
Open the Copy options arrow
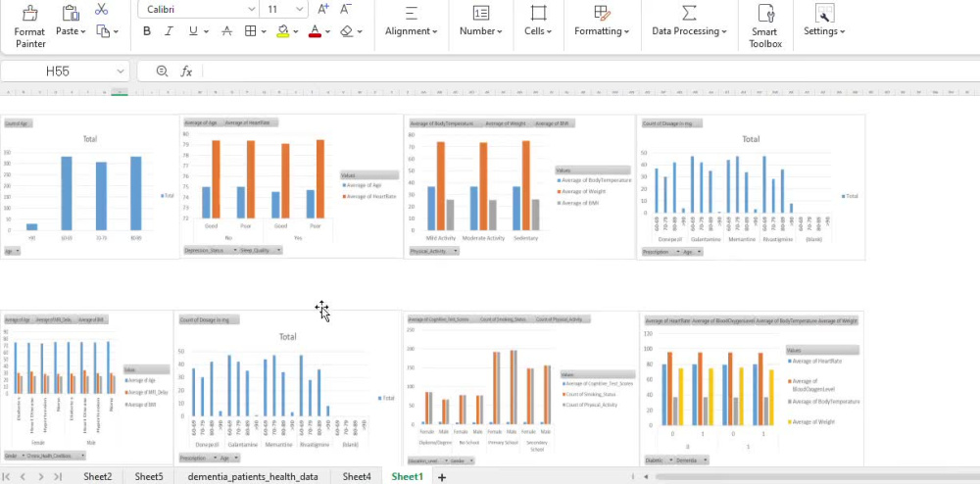click(x=116, y=31)
